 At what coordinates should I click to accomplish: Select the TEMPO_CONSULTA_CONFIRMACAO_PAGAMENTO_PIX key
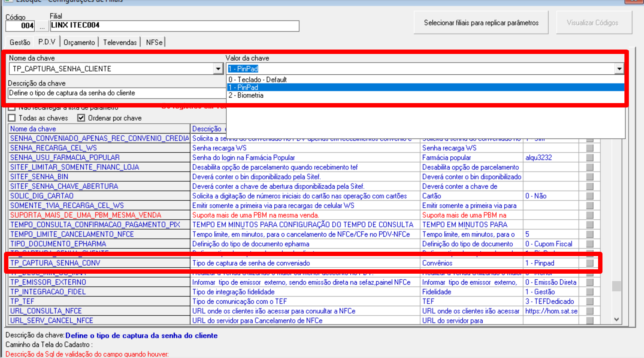point(99,225)
